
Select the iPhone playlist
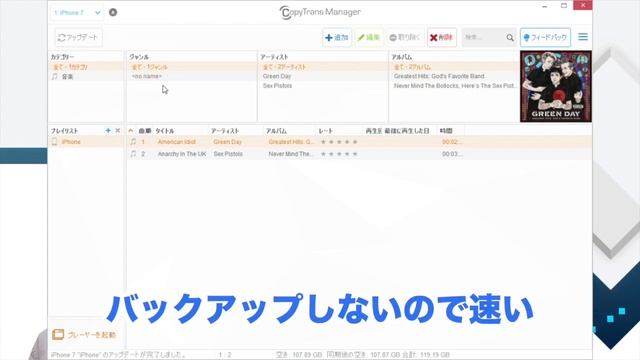85,142
